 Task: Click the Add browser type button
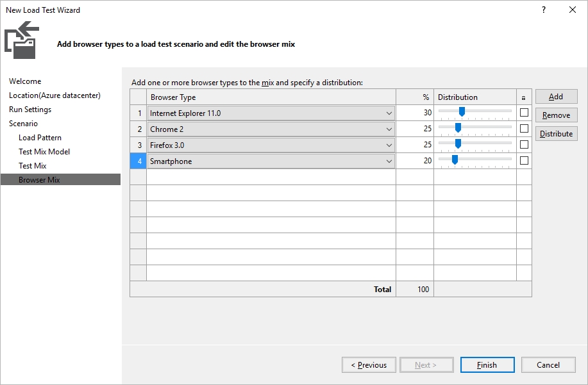click(556, 97)
